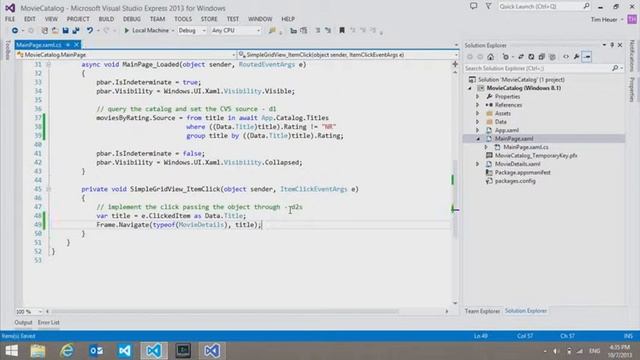Screen dimensions: 640x360
Task: Open Outlook from the taskbar
Action: tap(96, 351)
